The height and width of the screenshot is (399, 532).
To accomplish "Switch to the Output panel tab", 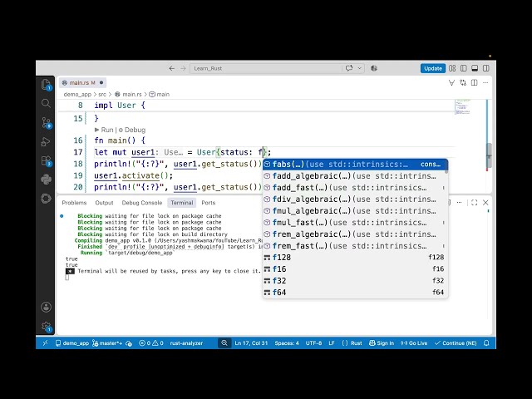I will tap(104, 203).
